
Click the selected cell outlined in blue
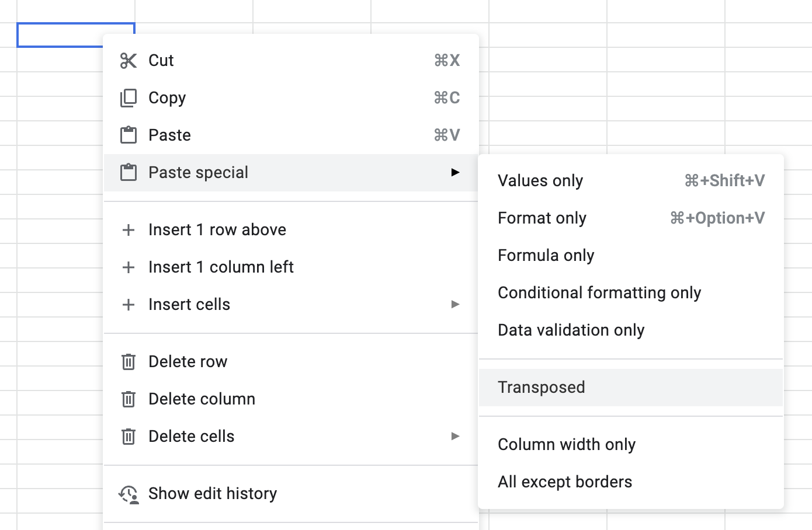tap(60, 34)
